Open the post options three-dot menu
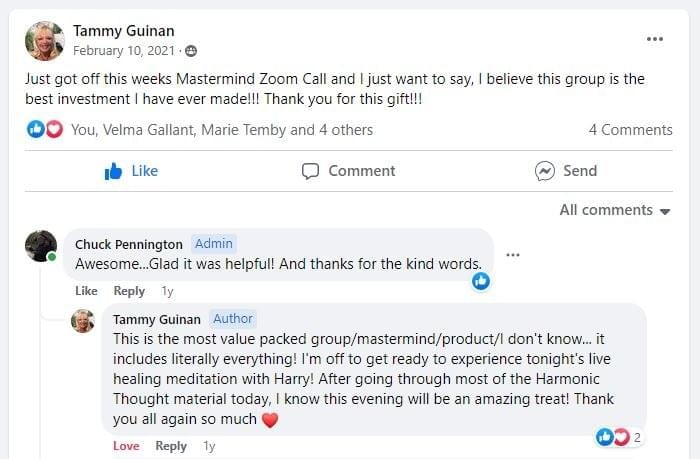 655,39
